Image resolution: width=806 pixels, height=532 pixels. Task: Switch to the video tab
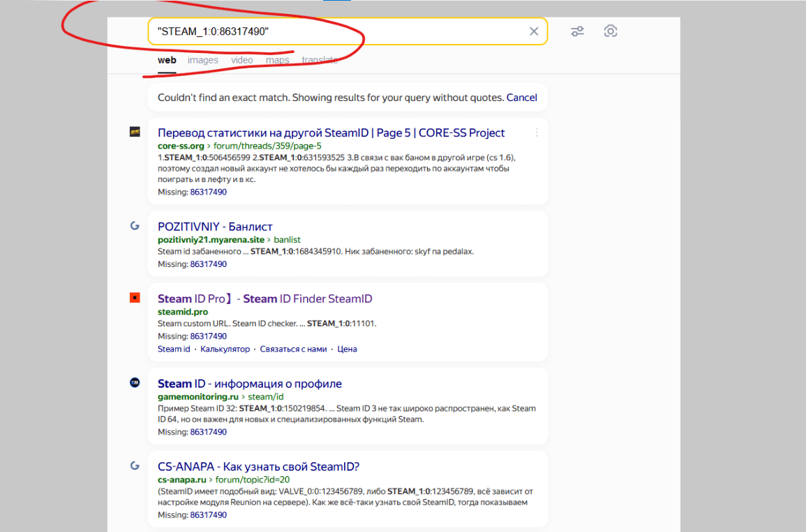(x=241, y=60)
